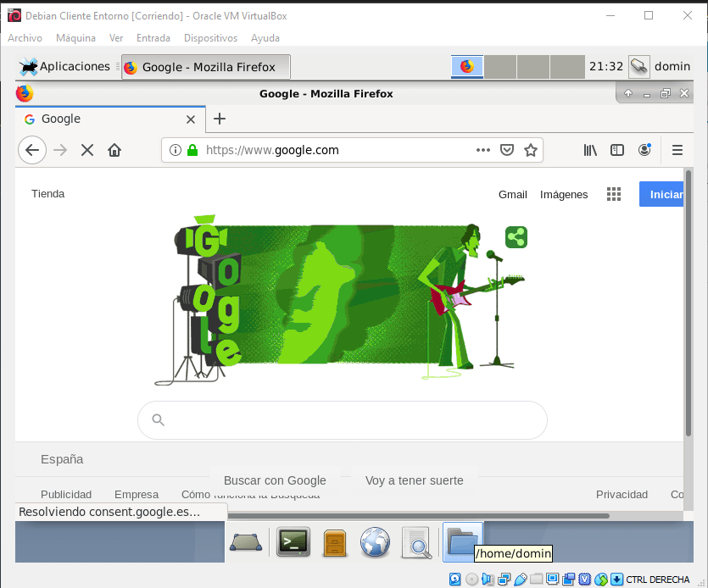Screen dimensions: 708x588
Task: Click the Firefox back arrow button
Action: (31, 150)
